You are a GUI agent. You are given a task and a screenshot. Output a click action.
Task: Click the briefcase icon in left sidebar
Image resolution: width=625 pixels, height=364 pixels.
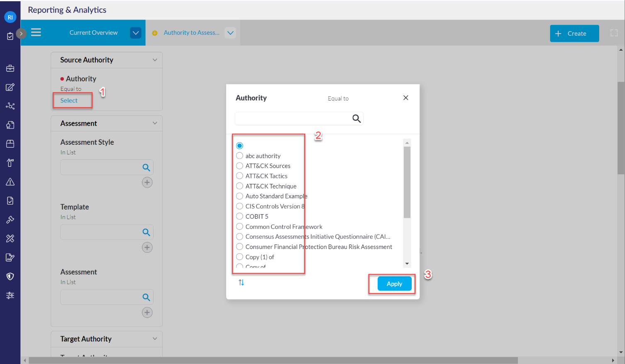tap(10, 68)
